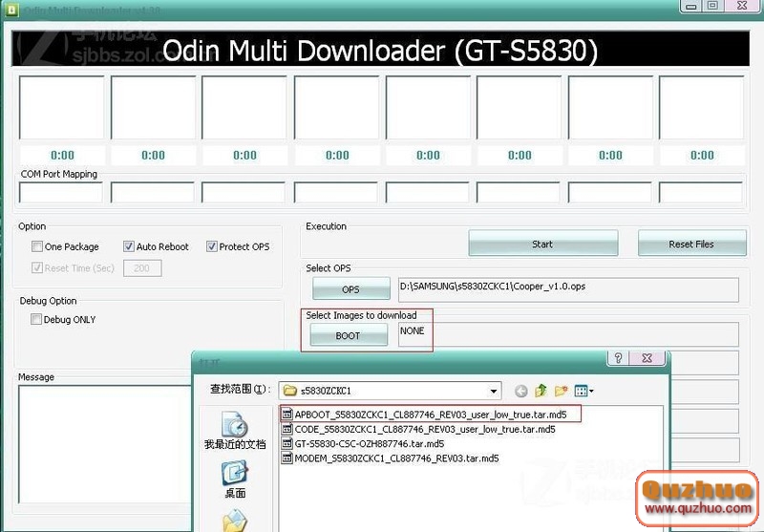Click the Odin window app icon
This screenshot has height=532, width=764.
[11, 10]
